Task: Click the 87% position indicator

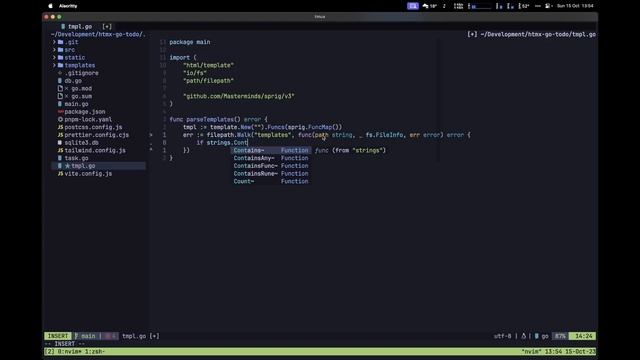Action: coord(560,336)
